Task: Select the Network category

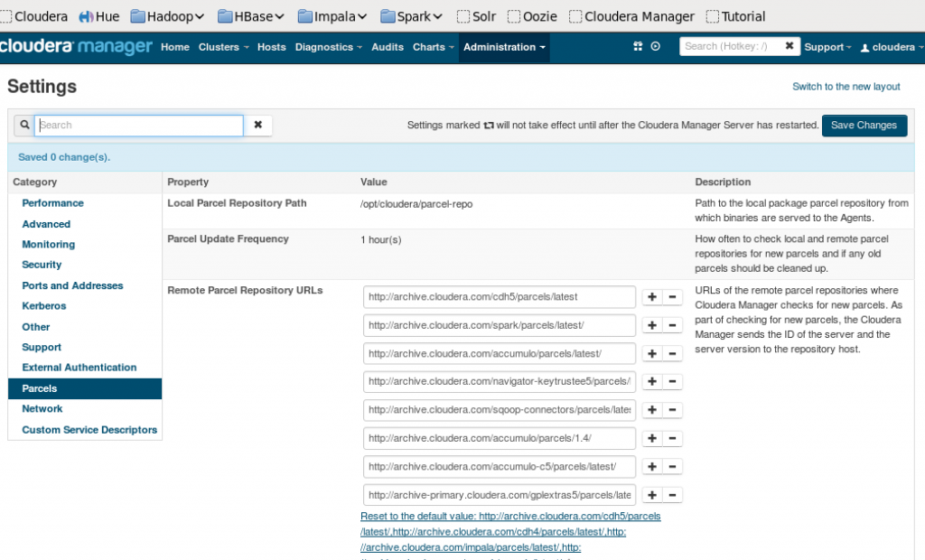Action: click(x=42, y=409)
